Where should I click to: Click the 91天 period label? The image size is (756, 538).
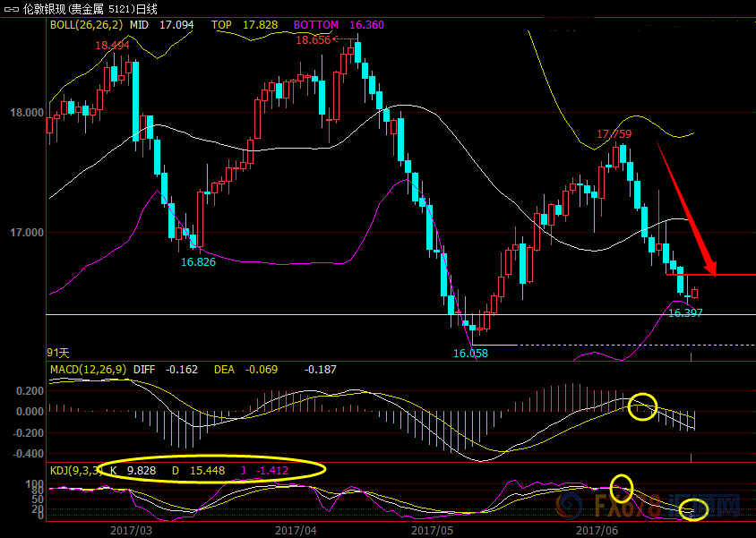click(x=57, y=353)
